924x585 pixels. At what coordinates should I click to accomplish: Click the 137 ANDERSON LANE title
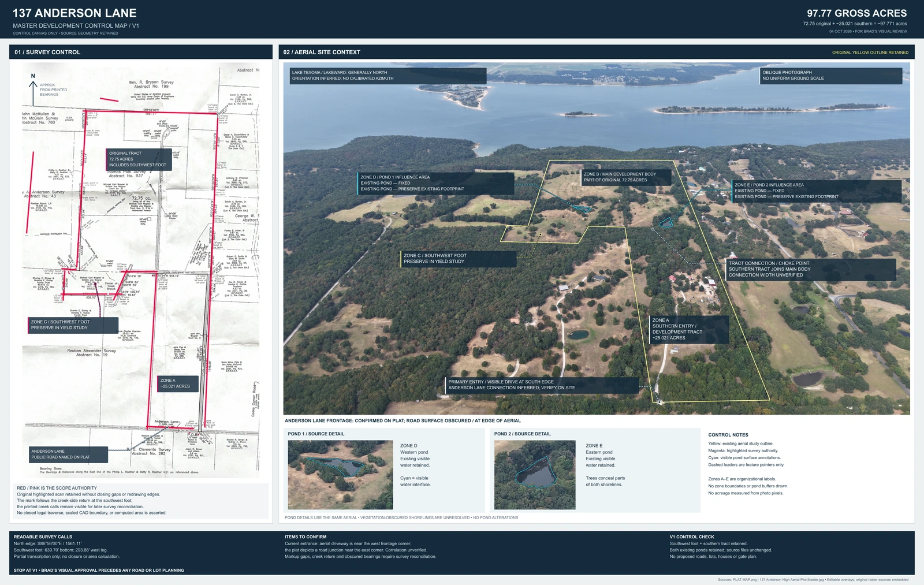point(74,13)
